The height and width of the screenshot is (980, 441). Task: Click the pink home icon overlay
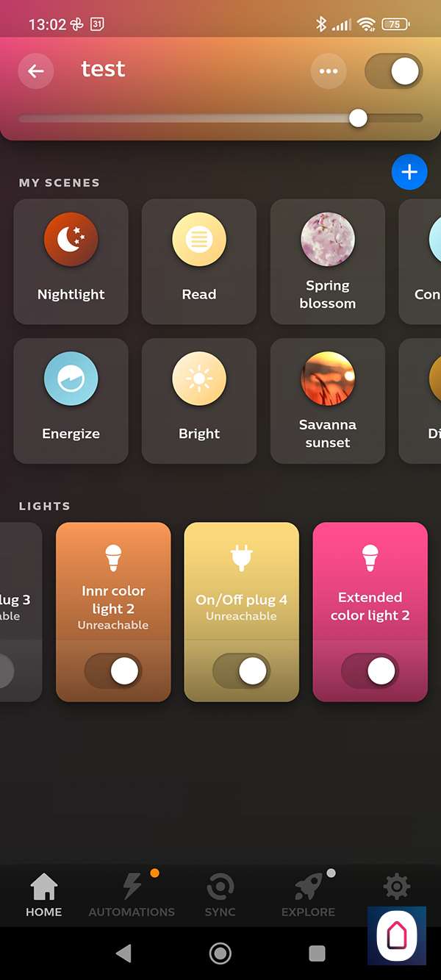tap(397, 935)
